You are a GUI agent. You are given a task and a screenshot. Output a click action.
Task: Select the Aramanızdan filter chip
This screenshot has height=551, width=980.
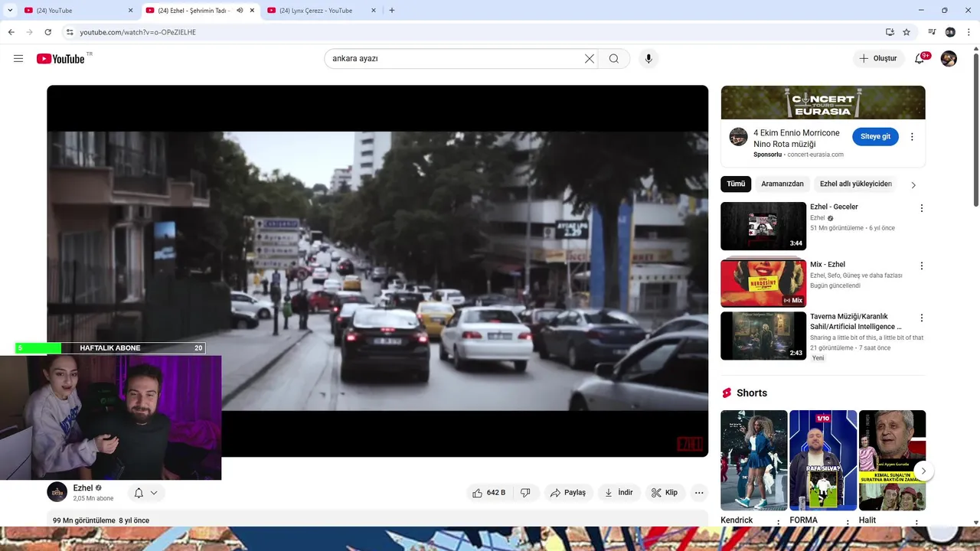(x=782, y=184)
